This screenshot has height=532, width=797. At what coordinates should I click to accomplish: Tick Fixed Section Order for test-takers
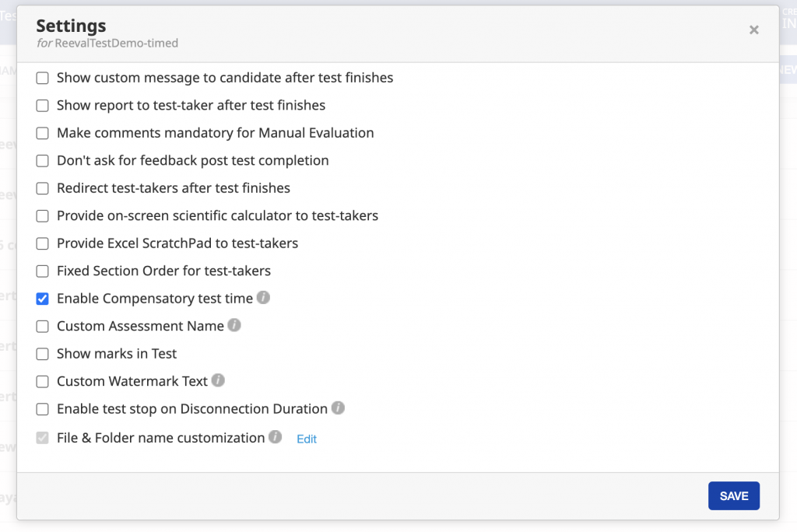click(43, 271)
